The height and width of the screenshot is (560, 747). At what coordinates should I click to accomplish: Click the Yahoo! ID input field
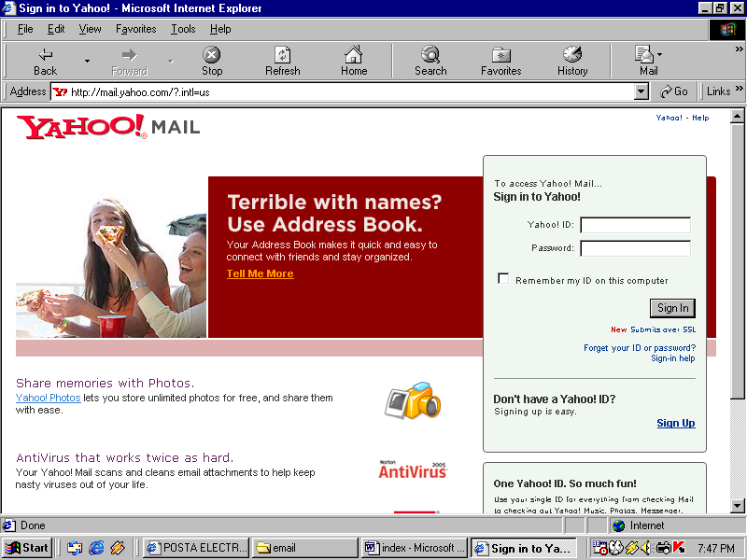tap(636, 225)
